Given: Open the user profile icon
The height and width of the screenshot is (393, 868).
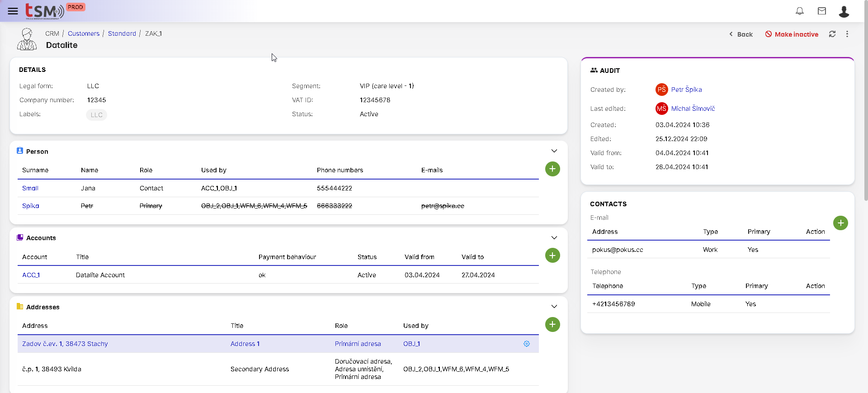Looking at the screenshot, I should point(844,11).
